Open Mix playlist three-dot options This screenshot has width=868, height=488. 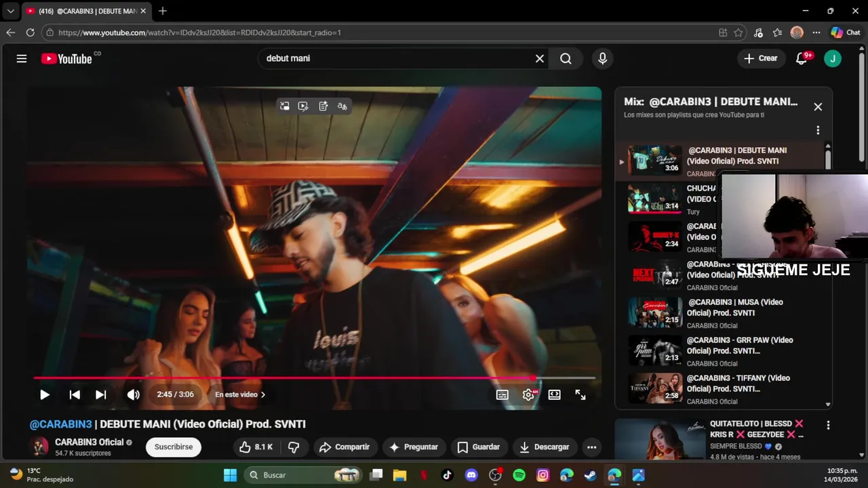818,130
